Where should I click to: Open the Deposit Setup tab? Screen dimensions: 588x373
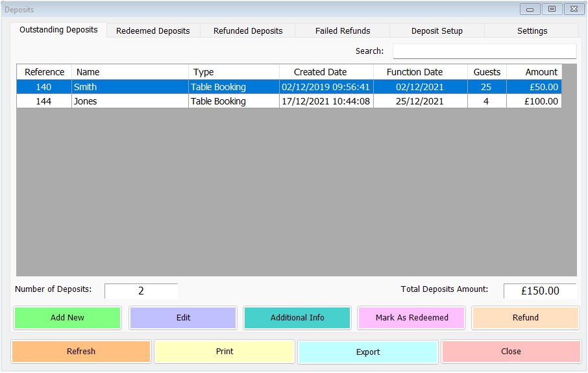pos(437,30)
